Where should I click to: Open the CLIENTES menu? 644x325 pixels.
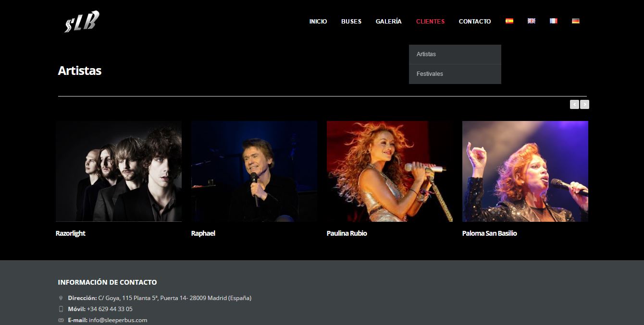point(430,21)
